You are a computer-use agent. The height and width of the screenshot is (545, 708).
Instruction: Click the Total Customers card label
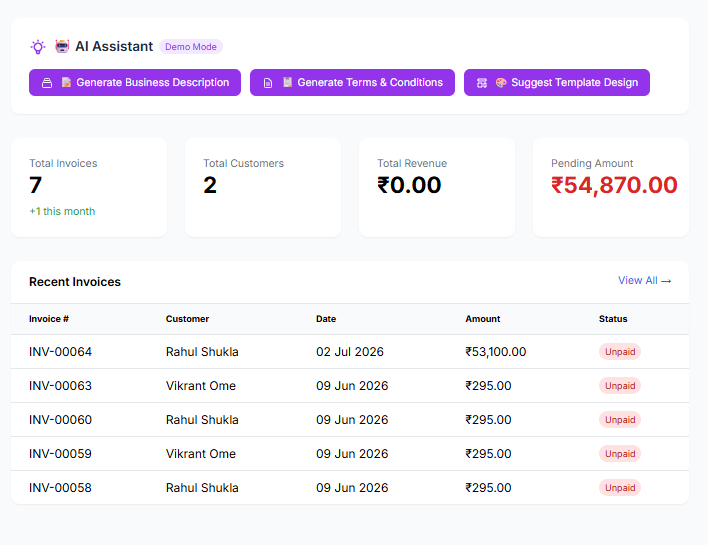coord(243,163)
